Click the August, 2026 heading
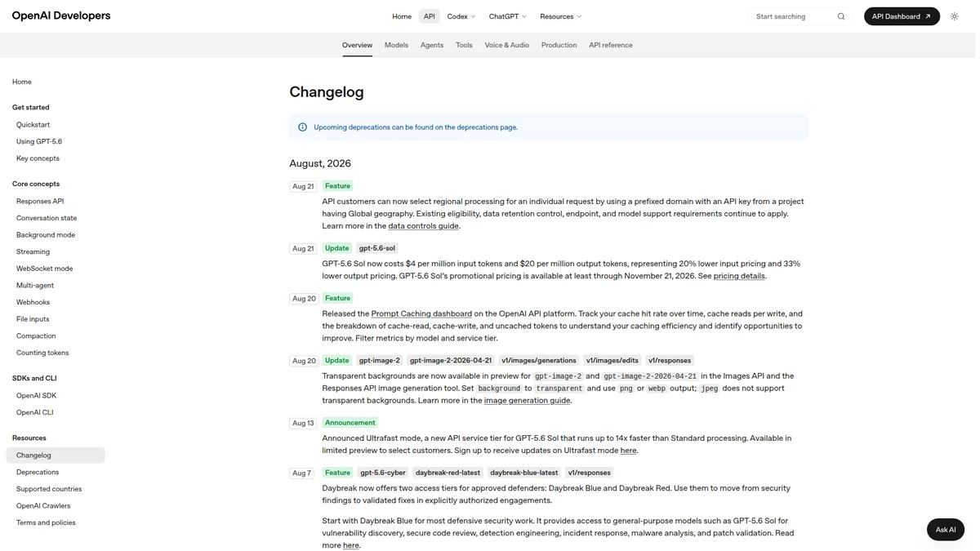The width and height of the screenshot is (980, 551). coord(320,163)
